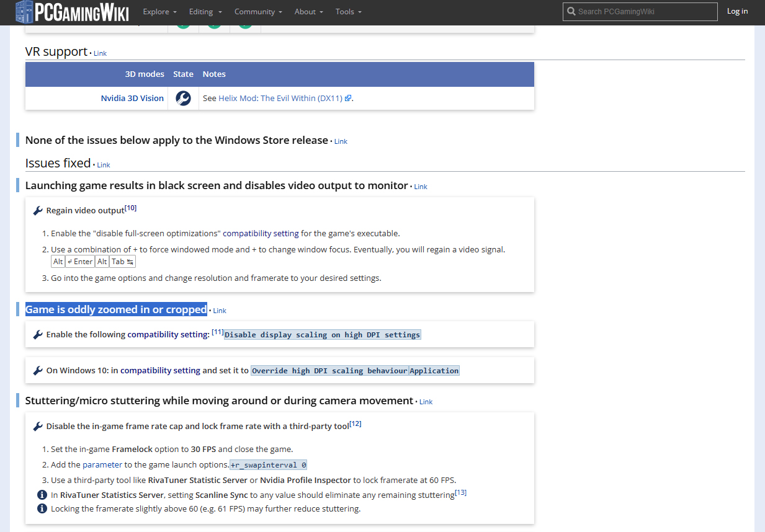This screenshot has height=532, width=765.
Task: Click the 3D modes column header
Action: (x=145, y=74)
